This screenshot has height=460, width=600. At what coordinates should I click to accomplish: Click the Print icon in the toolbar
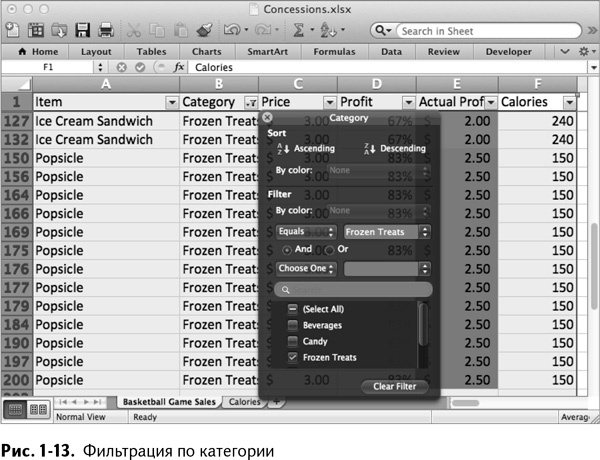tap(105, 31)
